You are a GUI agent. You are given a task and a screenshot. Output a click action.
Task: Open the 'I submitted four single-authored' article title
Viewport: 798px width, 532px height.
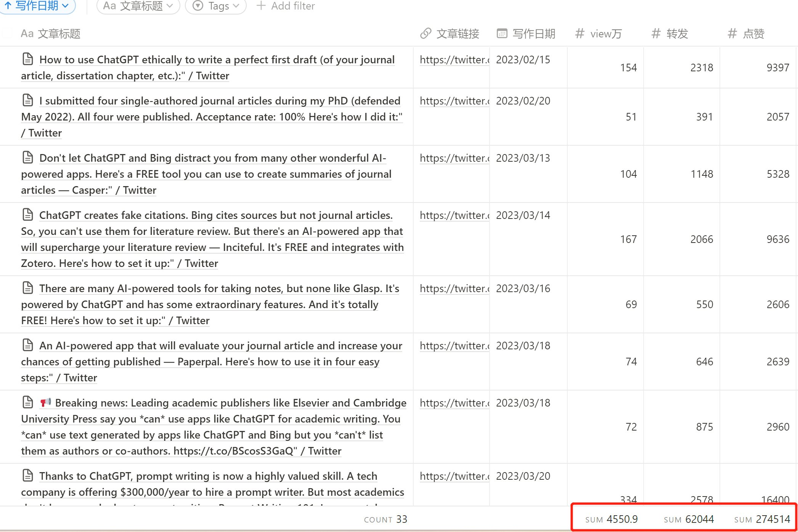point(212,117)
